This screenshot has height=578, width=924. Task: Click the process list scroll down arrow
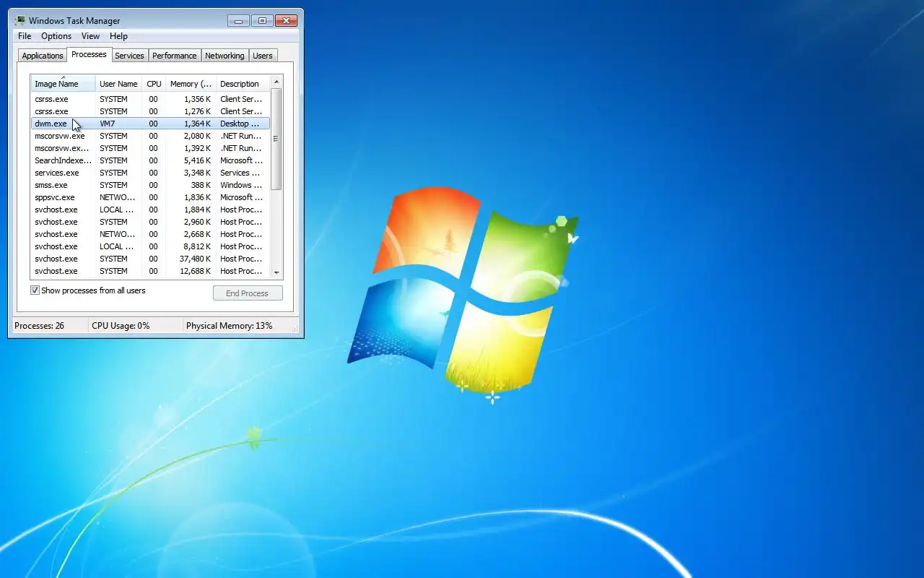pos(276,272)
